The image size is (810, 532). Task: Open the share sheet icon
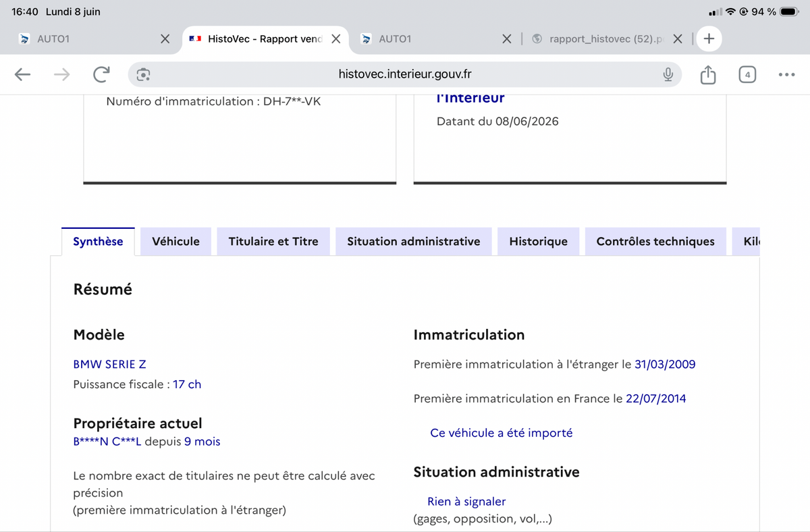tap(707, 74)
